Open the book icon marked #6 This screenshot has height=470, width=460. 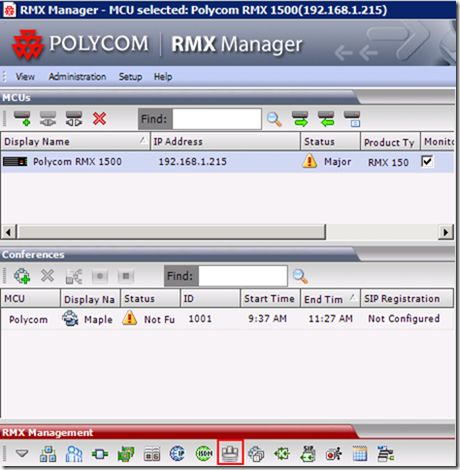tap(152, 454)
